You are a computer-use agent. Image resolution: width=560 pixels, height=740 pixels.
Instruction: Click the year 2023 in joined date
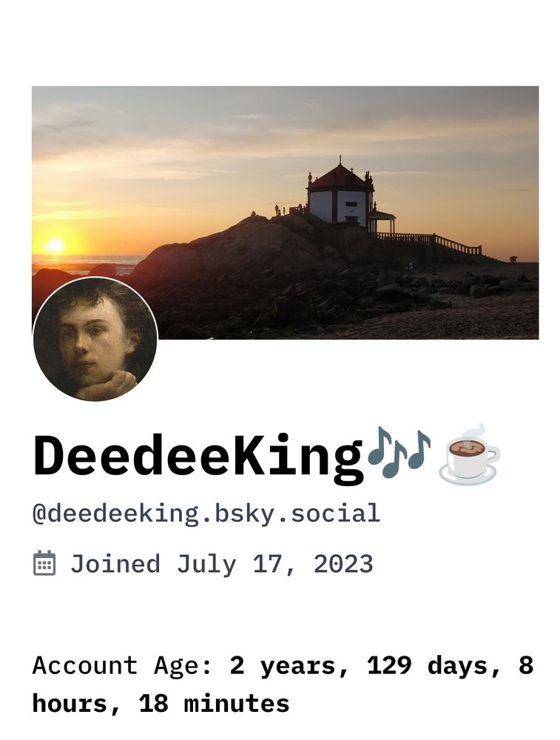click(x=343, y=564)
